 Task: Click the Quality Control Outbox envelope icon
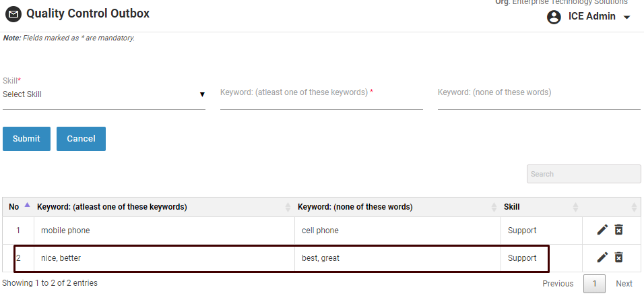[13, 14]
